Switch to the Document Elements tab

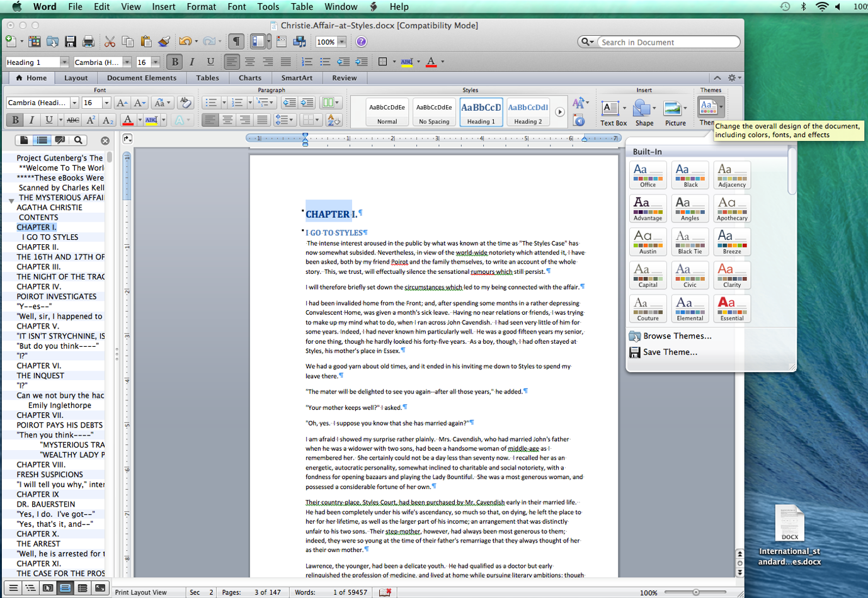pyautogui.click(x=141, y=78)
